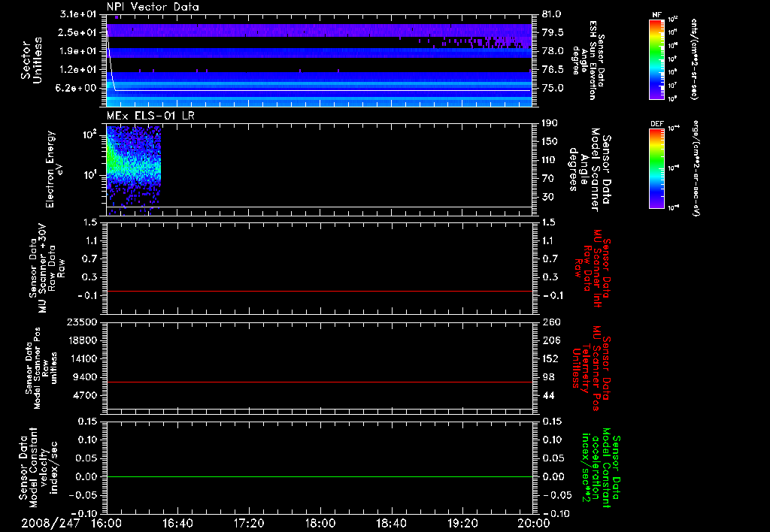Image resolution: width=770 pixels, height=532 pixels.
Task: Click the '110' scanner angle tick label
Action: (x=550, y=160)
